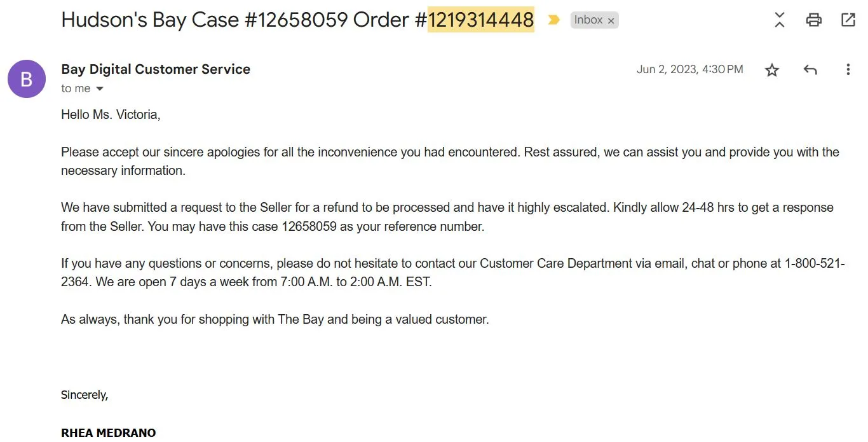Viewport: 868px width, 442px height.
Task: Expand recipient details arrow beside 'to me'
Action: tap(100, 89)
